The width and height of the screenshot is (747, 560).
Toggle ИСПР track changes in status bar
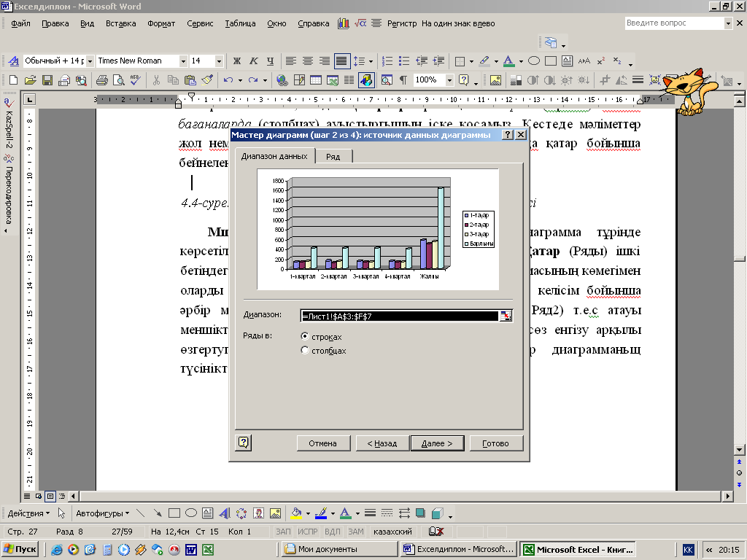point(308,532)
